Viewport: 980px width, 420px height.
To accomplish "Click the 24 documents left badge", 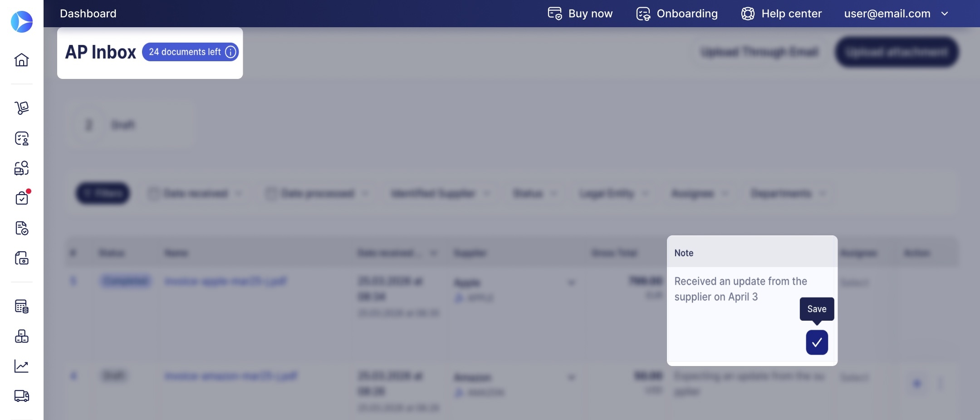I will (185, 52).
